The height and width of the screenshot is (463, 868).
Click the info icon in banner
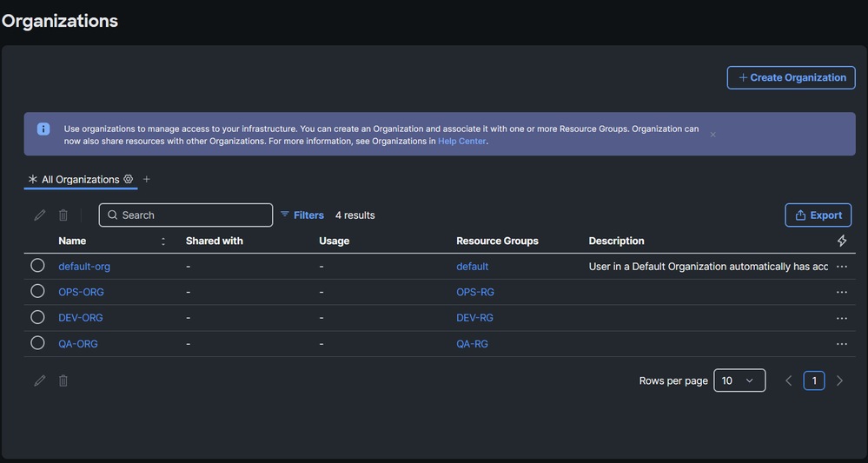43,129
